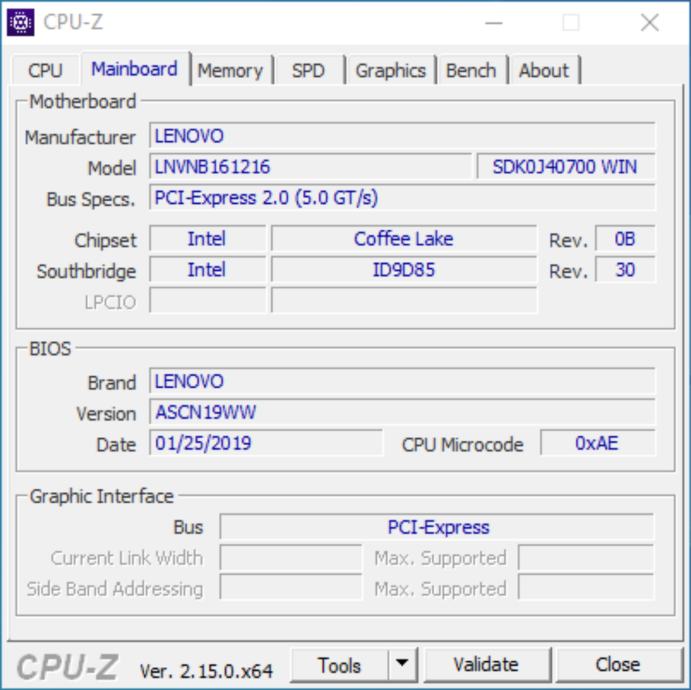Open the Bench tab
Viewport: 691px width, 690px height.
[471, 70]
